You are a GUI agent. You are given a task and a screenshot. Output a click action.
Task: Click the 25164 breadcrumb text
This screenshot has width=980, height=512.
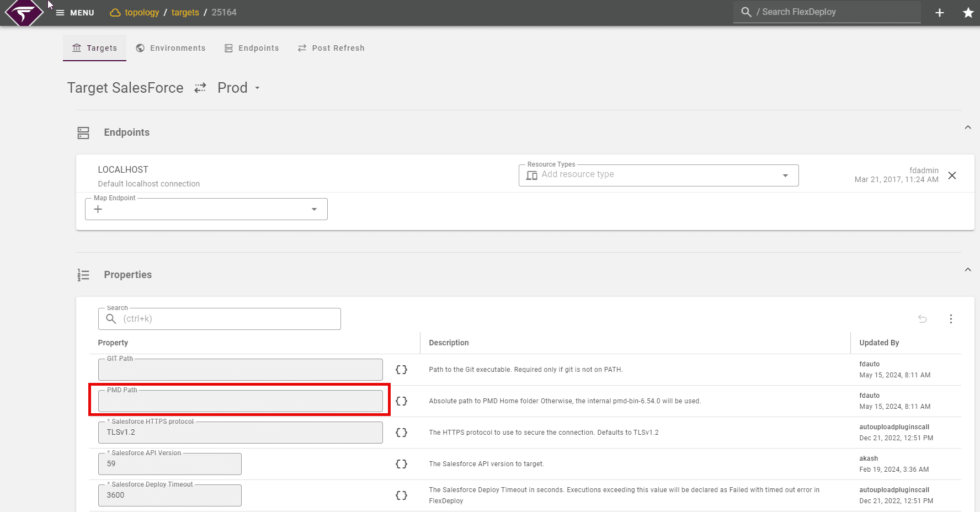(224, 12)
